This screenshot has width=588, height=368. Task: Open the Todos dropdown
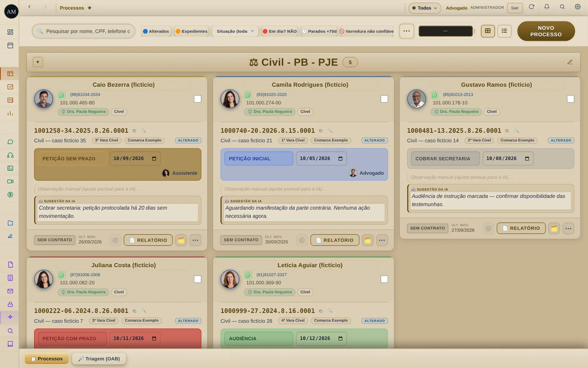pos(424,8)
